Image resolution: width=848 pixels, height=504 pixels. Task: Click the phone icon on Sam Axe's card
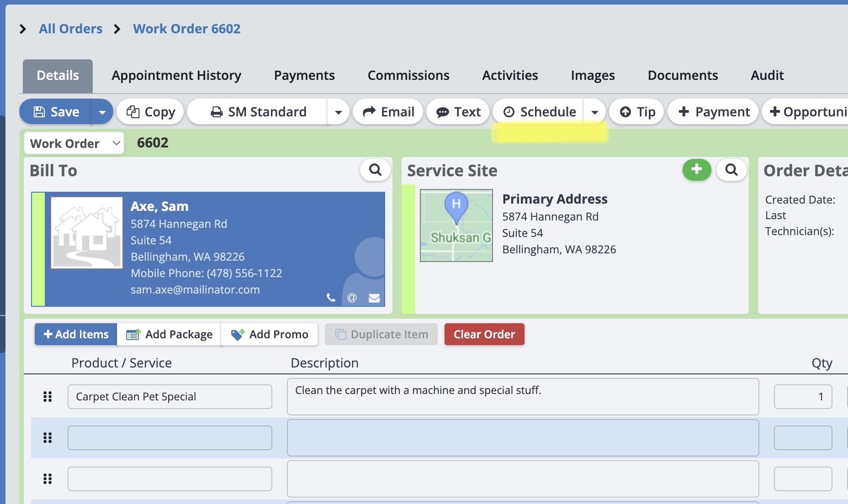point(331,298)
